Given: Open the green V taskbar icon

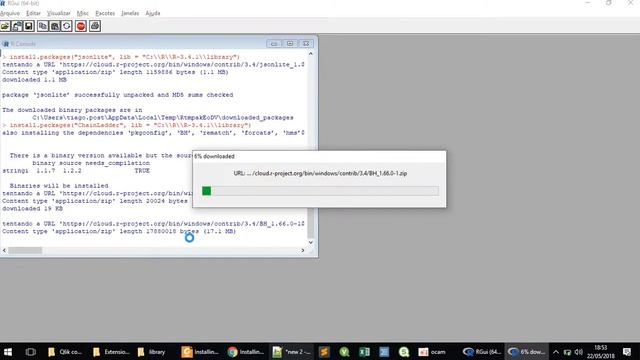Looking at the screenshot, I should [344, 351].
